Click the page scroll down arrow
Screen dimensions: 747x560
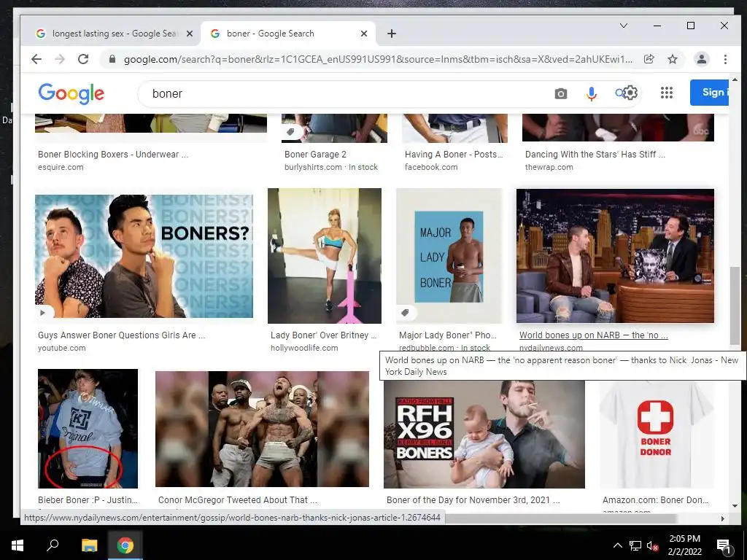point(735,506)
